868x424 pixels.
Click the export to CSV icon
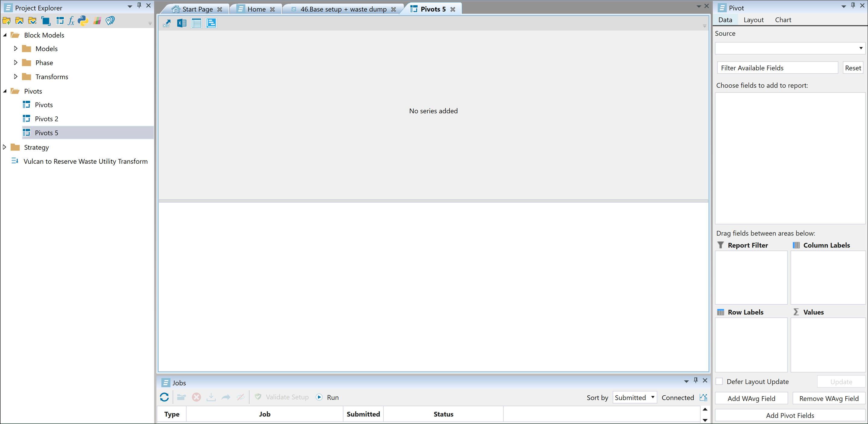pyautogui.click(x=167, y=23)
